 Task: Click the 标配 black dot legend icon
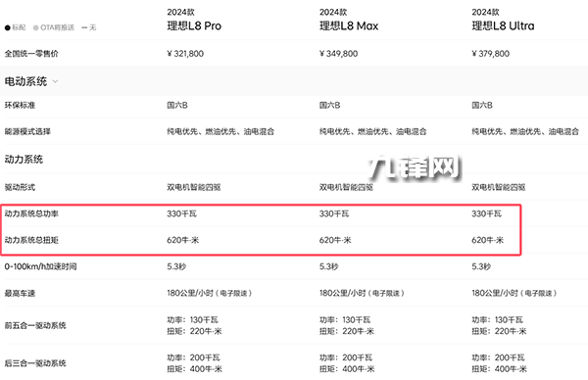pos(8,27)
